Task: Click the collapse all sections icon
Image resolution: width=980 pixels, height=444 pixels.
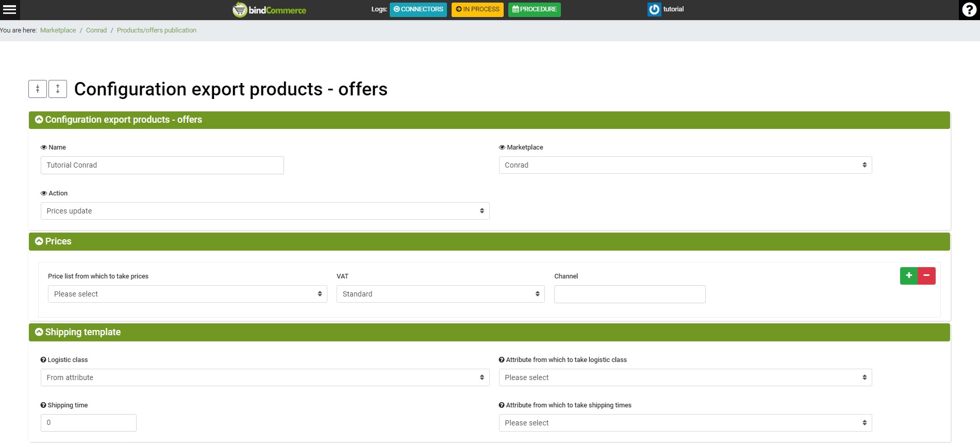Action: (38, 89)
